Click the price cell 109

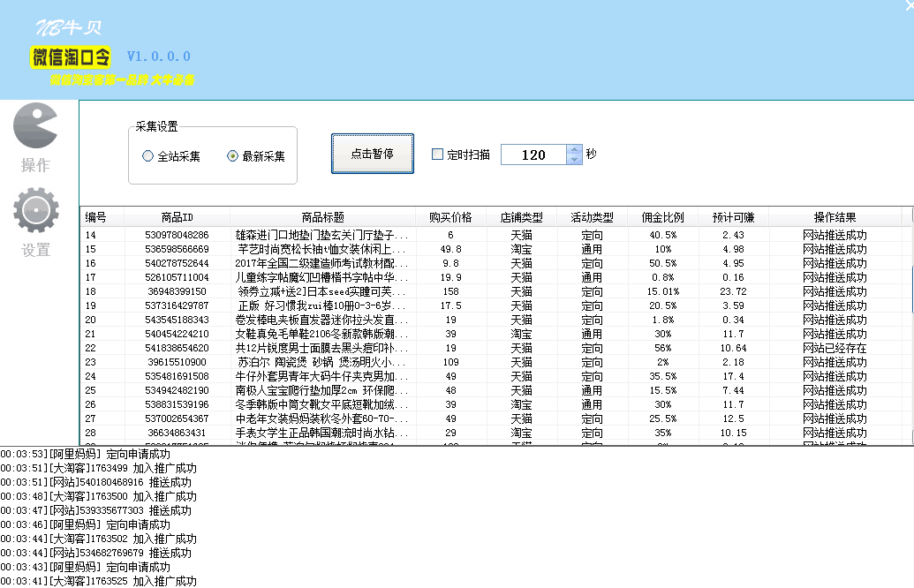[450, 362]
